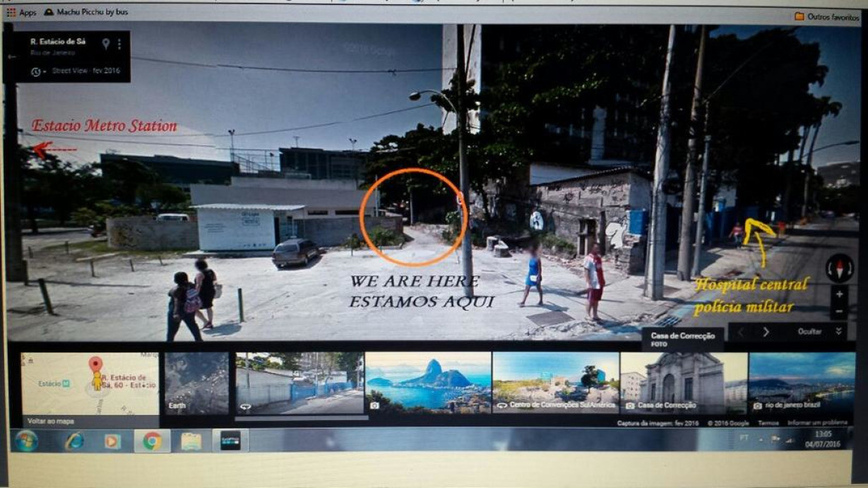The image size is (868, 488).
Task: Open the current street panorama thumbnail with blue wall
Action: (299, 383)
